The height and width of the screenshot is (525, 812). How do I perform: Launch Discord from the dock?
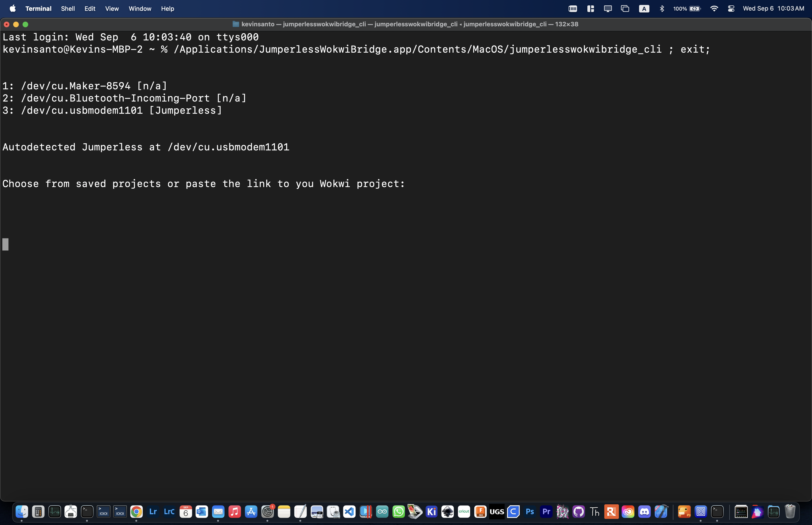(644, 512)
